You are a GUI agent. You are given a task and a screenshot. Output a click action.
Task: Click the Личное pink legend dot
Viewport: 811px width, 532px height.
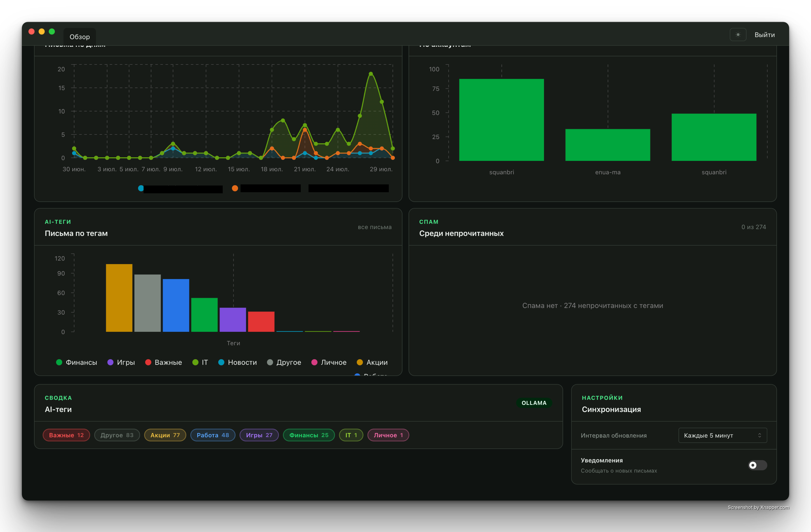(x=314, y=362)
